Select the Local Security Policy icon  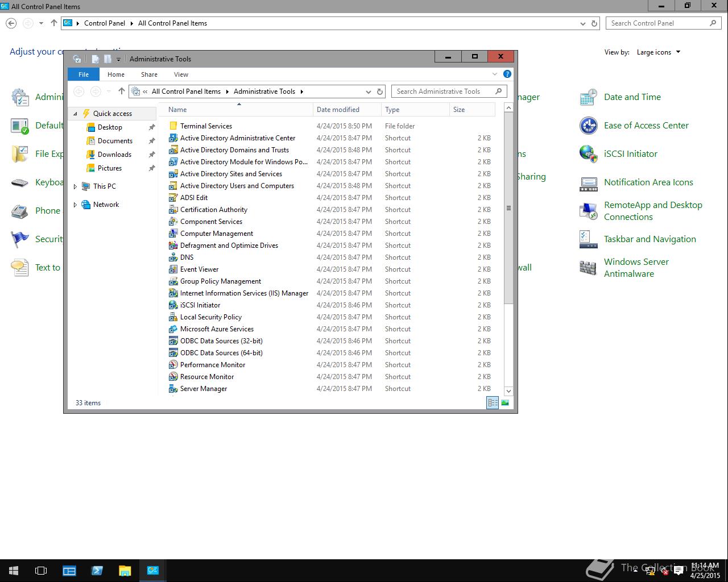(x=173, y=317)
